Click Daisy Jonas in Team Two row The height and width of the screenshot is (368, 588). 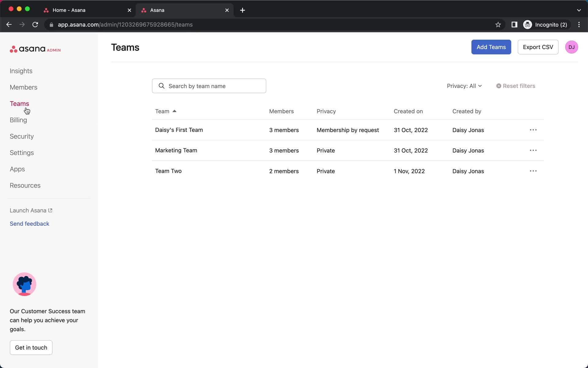tap(468, 171)
